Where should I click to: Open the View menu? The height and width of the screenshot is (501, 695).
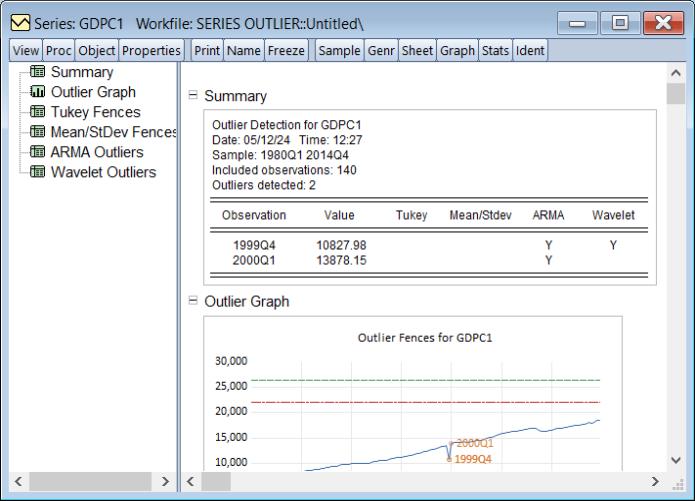(24, 50)
